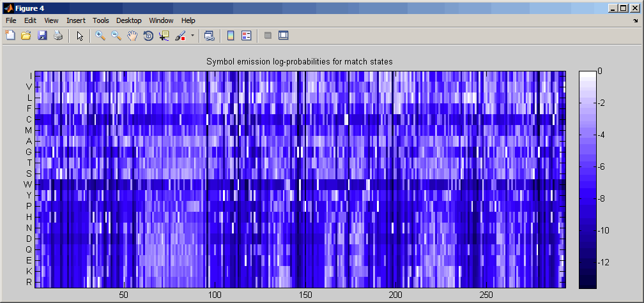
Task: Toggle the Insert Colorbar button
Action: [x=231, y=36]
